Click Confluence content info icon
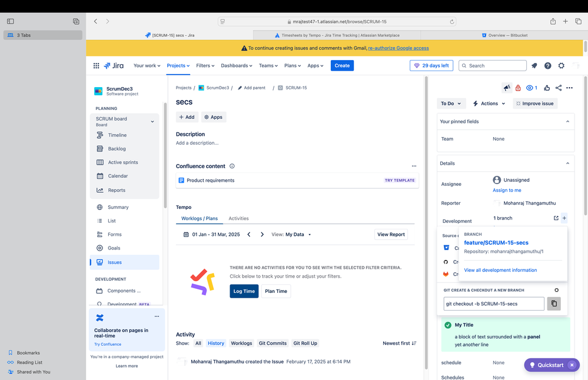Screen dimensions: 588x380 click(232, 166)
